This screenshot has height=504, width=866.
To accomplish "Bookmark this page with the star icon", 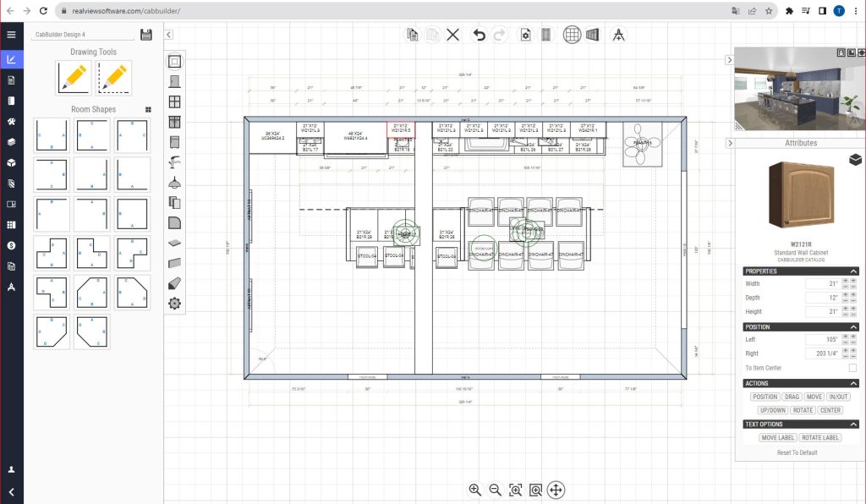I will [x=768, y=10].
